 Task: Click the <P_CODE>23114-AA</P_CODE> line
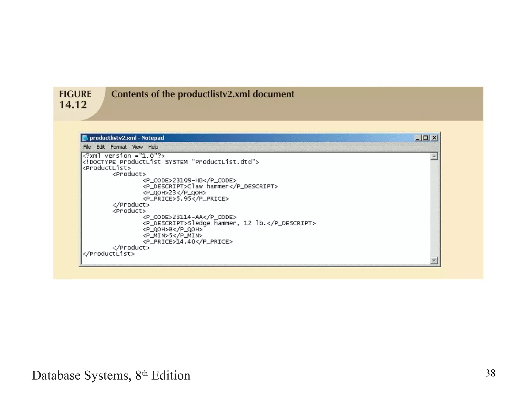190,217
